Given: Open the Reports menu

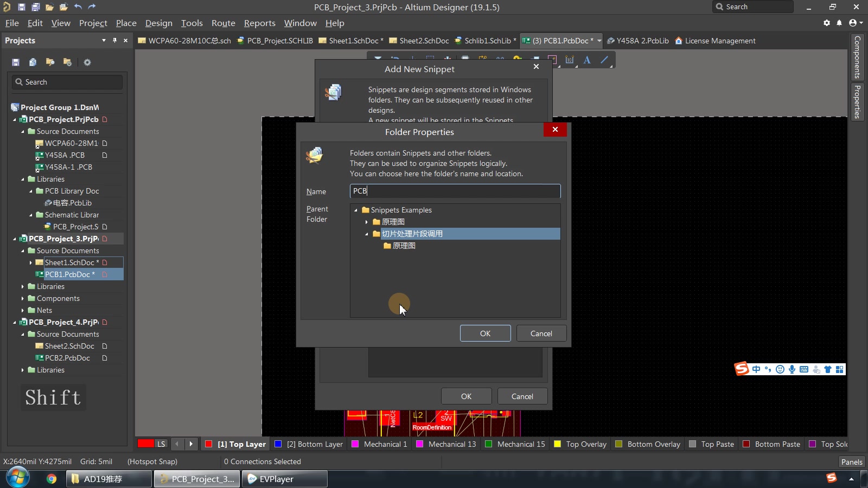Looking at the screenshot, I should (x=260, y=23).
